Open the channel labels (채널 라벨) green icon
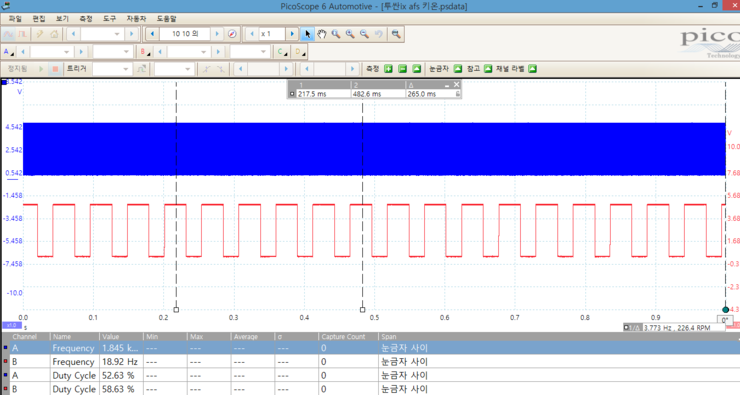 (x=532, y=69)
